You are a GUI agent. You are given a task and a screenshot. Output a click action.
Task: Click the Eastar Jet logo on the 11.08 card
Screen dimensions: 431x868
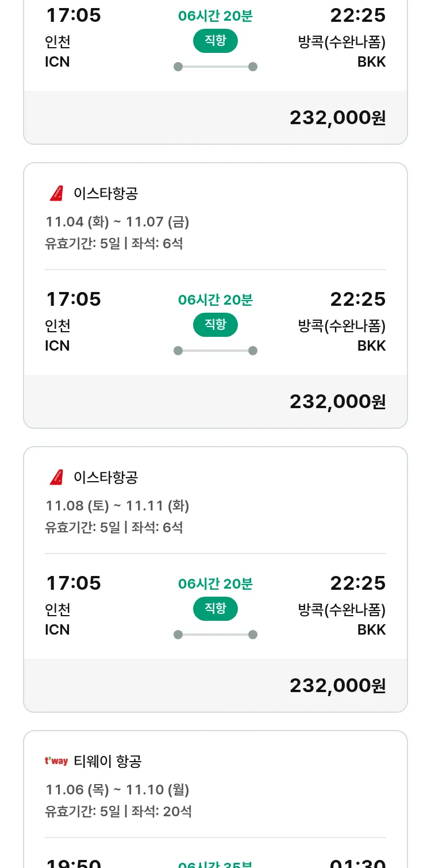coord(56,478)
